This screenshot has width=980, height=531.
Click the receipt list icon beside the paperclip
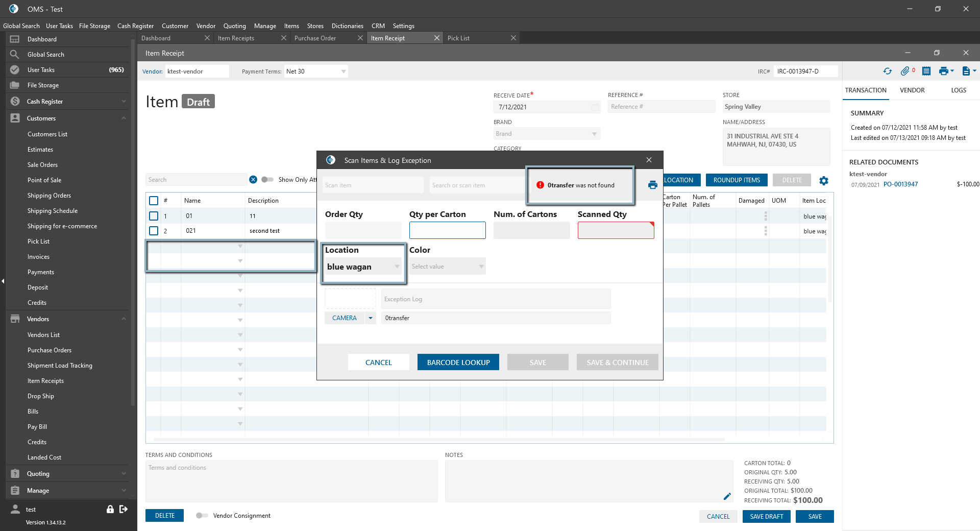[926, 71]
